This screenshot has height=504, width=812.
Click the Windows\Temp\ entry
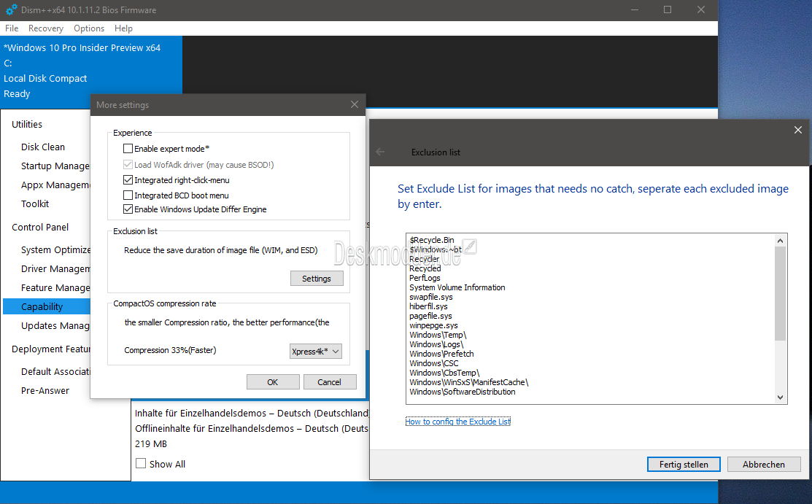click(438, 335)
